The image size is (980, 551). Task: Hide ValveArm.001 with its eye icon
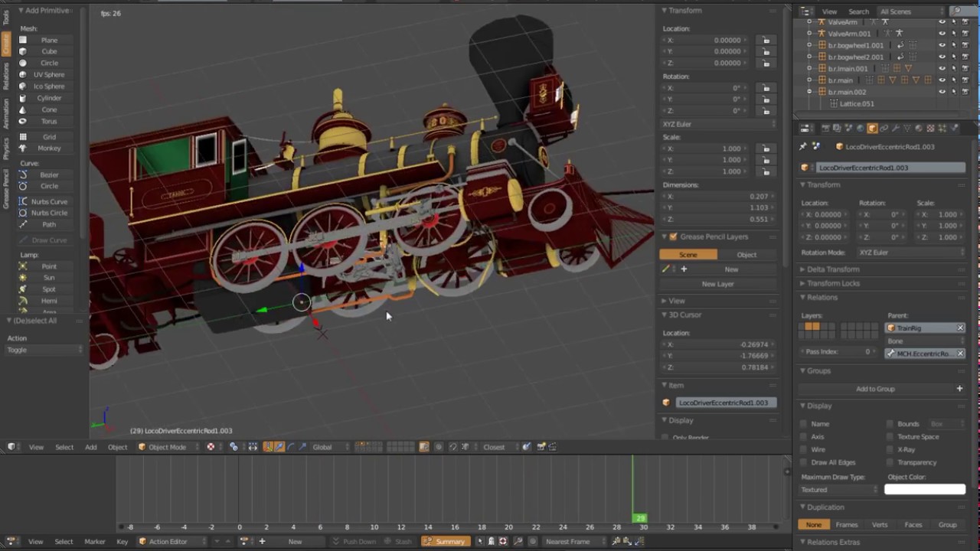942,34
